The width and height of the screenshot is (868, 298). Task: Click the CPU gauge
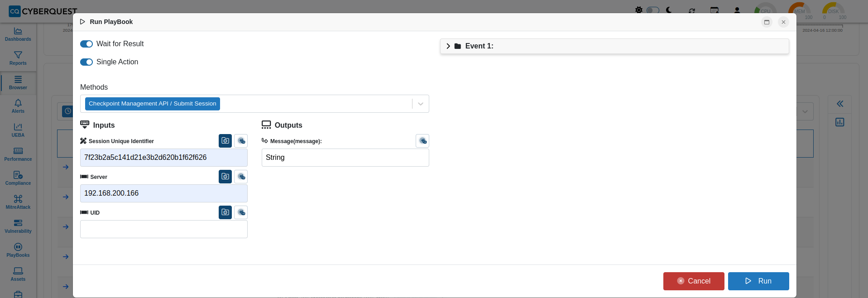765,10
